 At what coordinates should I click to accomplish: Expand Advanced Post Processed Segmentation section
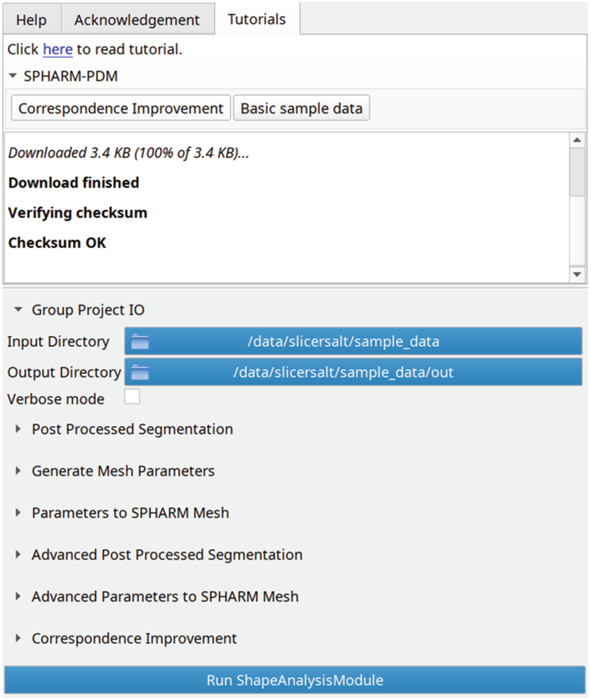(18, 555)
